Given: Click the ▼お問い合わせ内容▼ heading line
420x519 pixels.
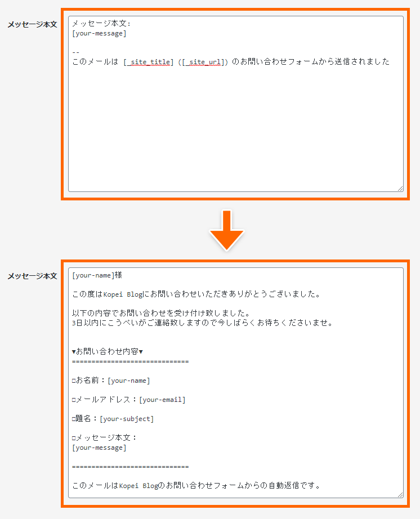Looking at the screenshot, I should [x=107, y=351].
